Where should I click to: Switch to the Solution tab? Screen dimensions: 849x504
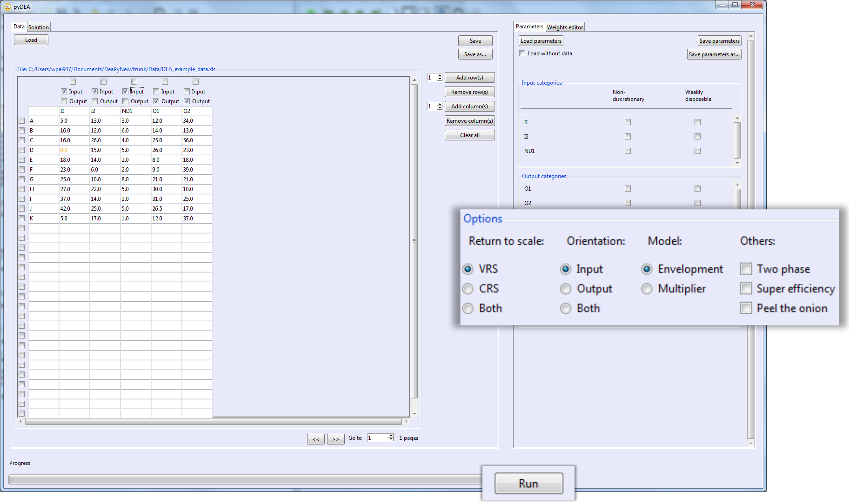pyautogui.click(x=38, y=27)
